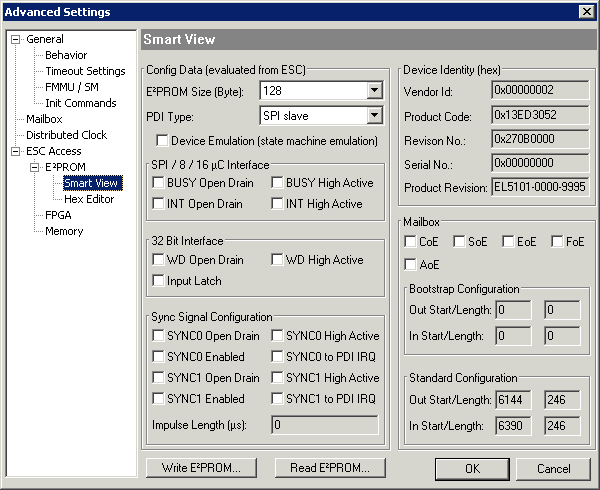Check SYNC1 Open Drain
The width and height of the screenshot is (600, 490).
tap(158, 378)
